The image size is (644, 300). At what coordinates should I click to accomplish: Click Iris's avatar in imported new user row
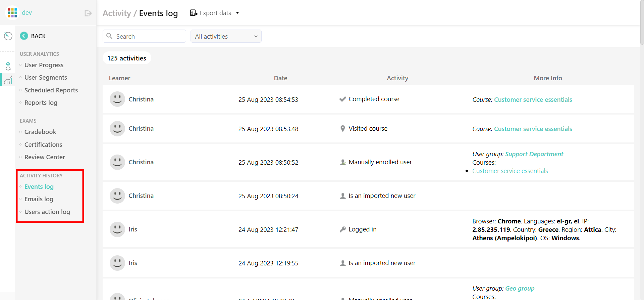click(x=117, y=263)
